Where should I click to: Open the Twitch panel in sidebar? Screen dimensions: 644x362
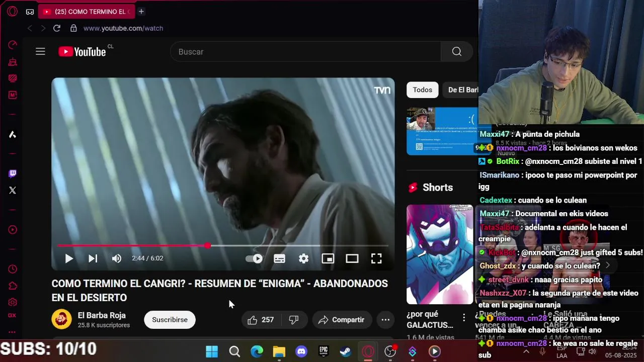[13, 173]
